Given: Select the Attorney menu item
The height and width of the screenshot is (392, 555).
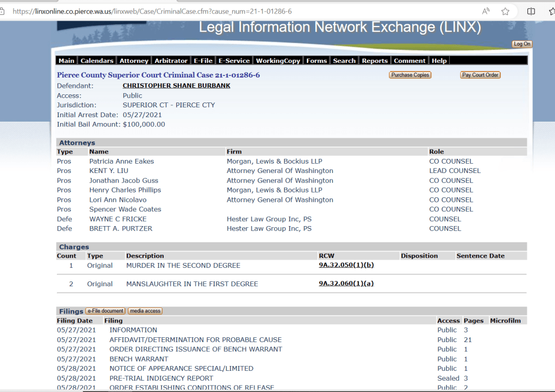Looking at the screenshot, I should coord(134,61).
